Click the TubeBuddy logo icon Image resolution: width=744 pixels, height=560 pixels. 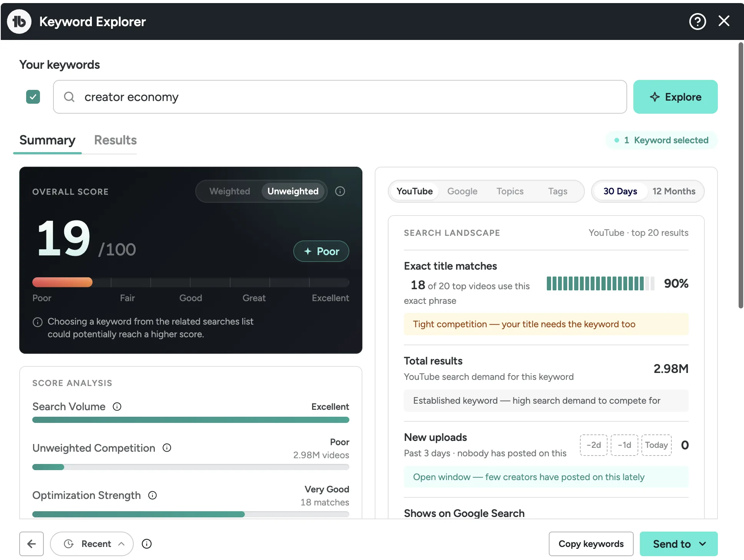click(x=19, y=22)
